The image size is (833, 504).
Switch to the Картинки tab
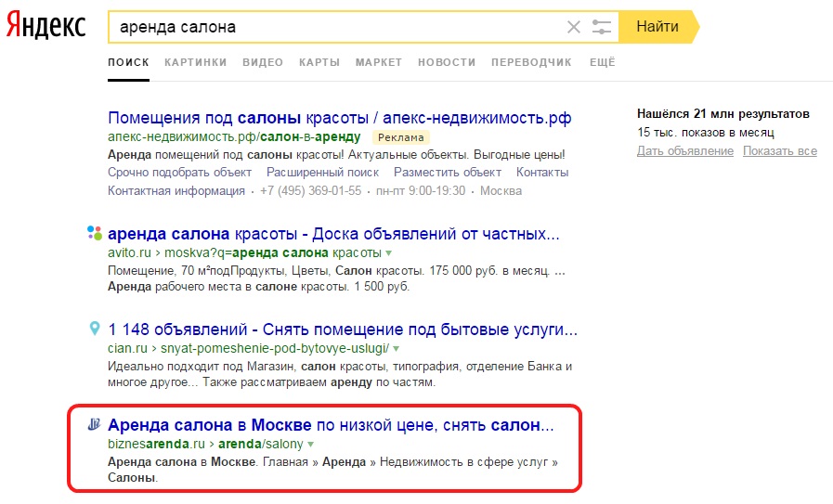pyautogui.click(x=196, y=62)
